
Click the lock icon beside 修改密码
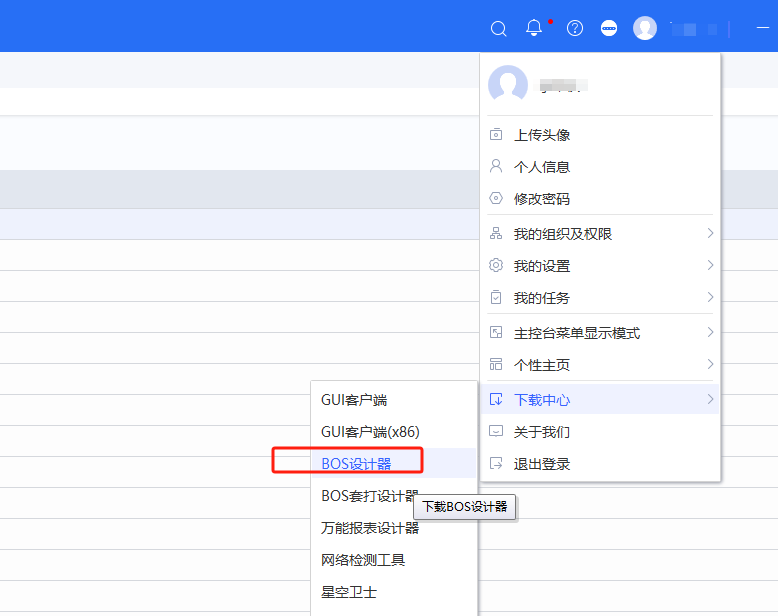[x=495, y=199]
